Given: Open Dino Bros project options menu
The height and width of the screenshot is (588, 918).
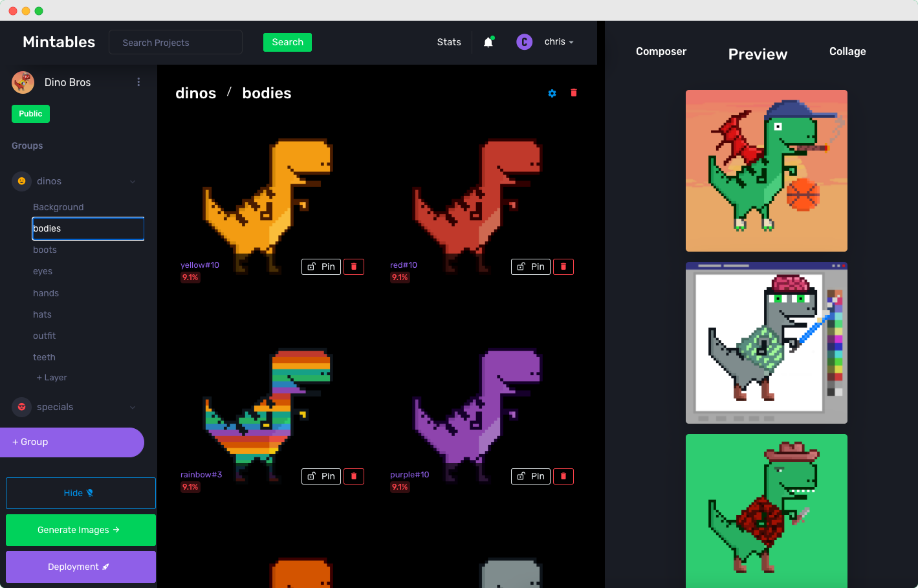Looking at the screenshot, I should (x=138, y=82).
